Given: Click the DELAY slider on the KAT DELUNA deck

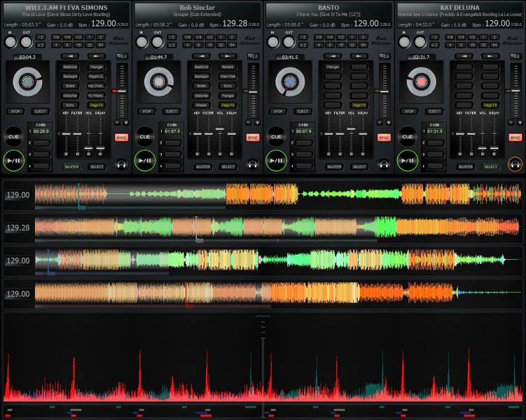Looking at the screenshot, I should (494, 148).
